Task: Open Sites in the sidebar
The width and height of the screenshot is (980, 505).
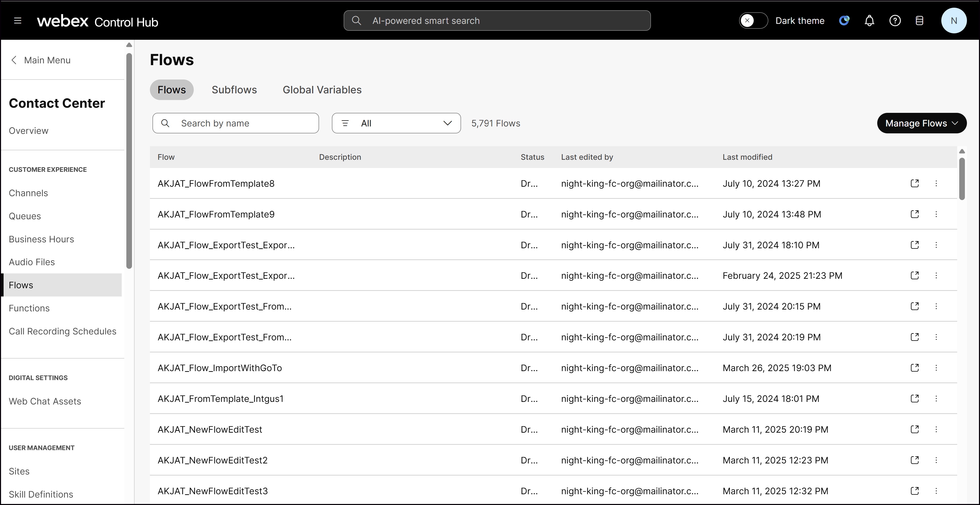Action: point(19,471)
